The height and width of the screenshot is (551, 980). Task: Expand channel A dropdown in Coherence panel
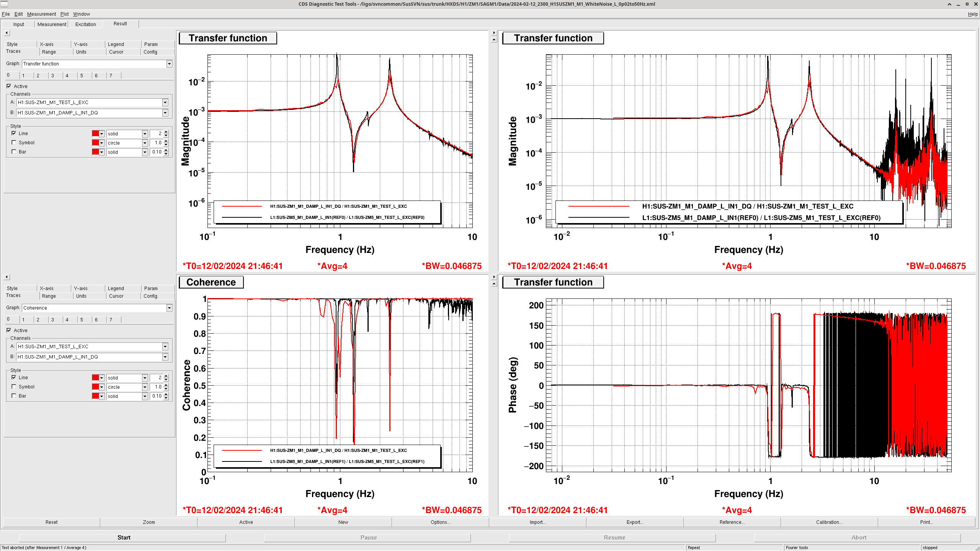165,347
